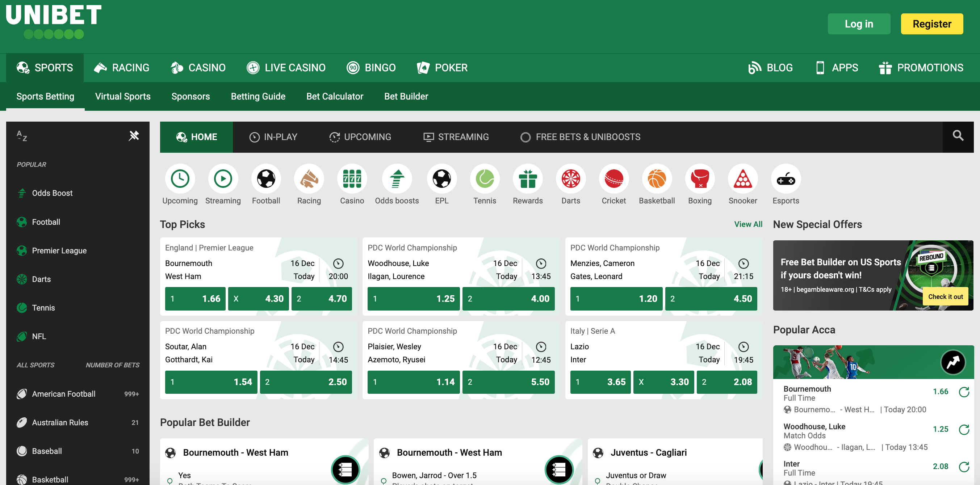The height and width of the screenshot is (485, 980).
Task: Open the Esports section icon
Action: (x=786, y=179)
